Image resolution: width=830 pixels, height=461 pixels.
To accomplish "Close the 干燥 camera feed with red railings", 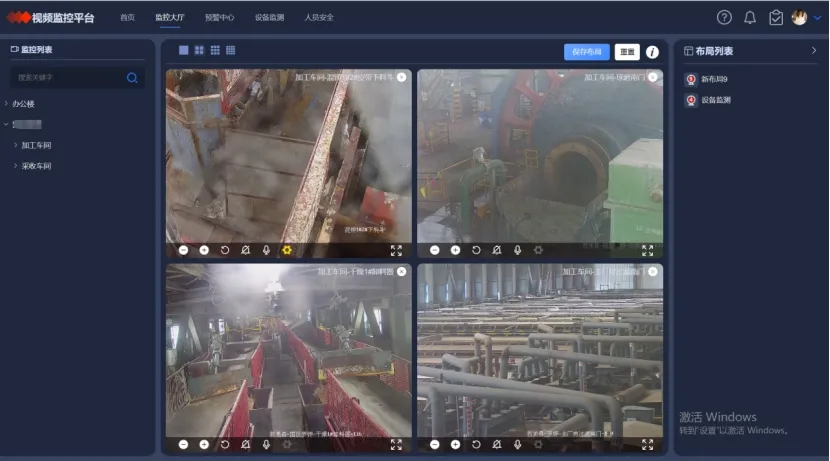I will pyautogui.click(x=402, y=272).
